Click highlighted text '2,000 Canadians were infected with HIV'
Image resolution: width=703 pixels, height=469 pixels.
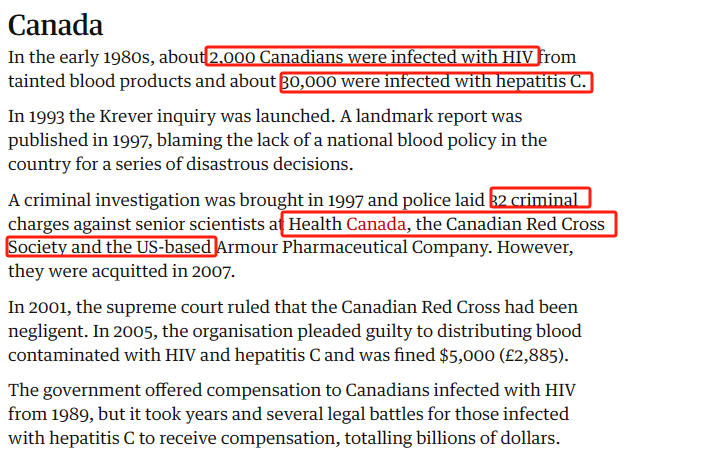point(372,57)
